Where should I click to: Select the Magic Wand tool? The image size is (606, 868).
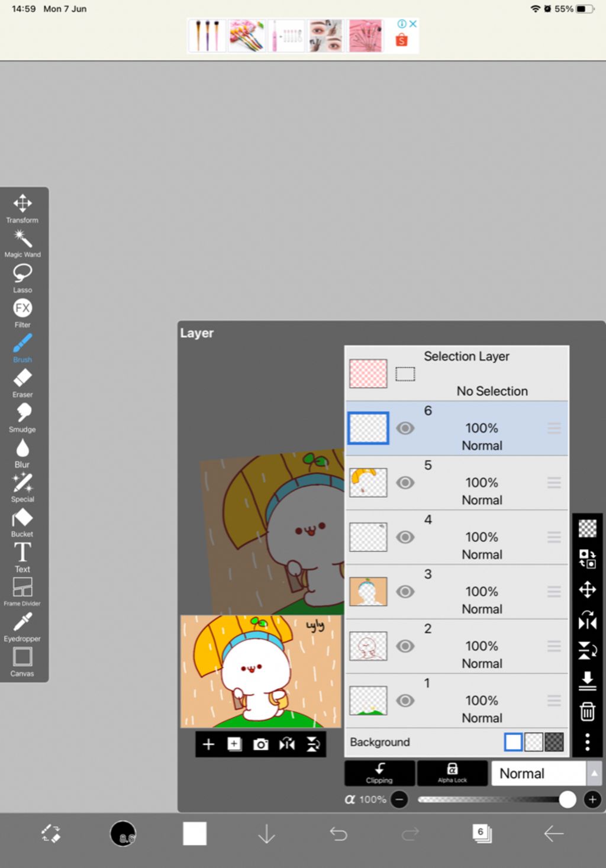22,243
